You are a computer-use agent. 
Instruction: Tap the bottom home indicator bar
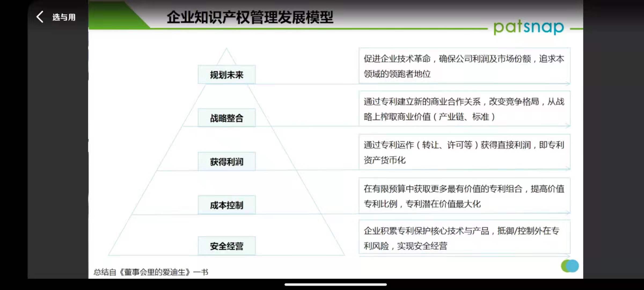[335, 284]
